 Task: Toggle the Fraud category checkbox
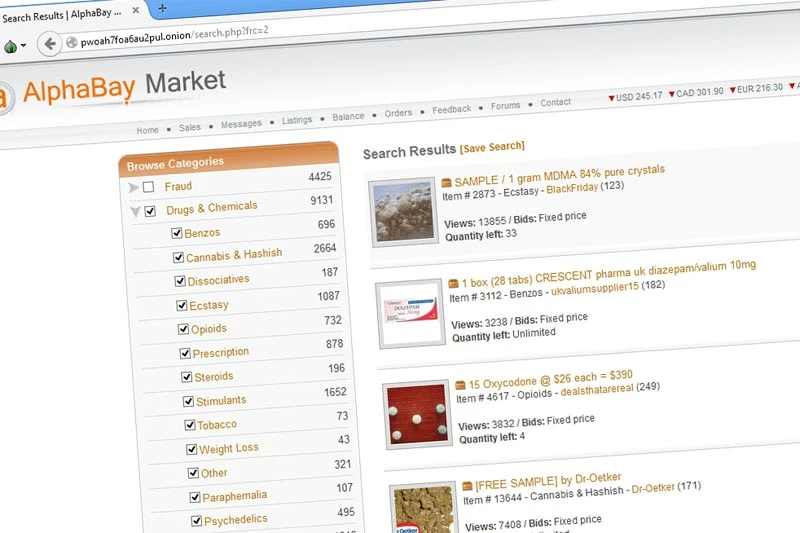148,187
